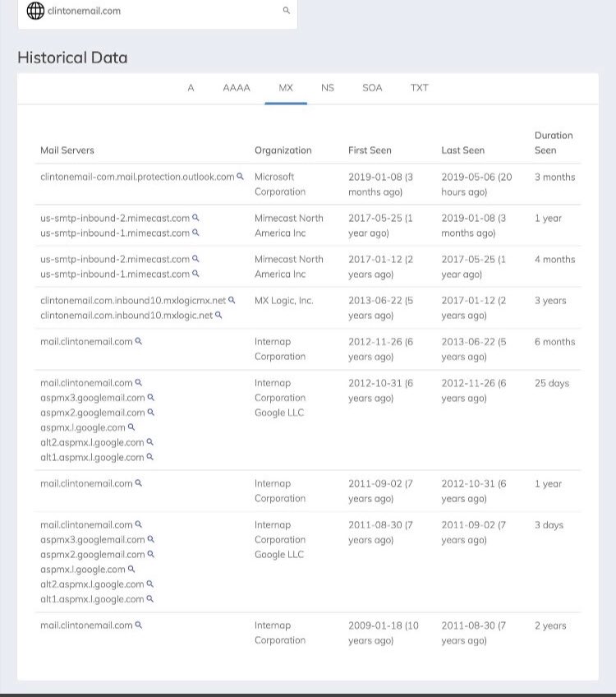
Task: Click the Historical Data heading
Action: 72,58
